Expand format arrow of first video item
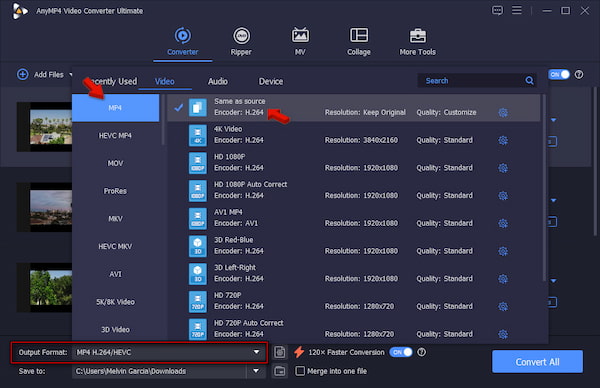The image size is (600, 388). 553,120
